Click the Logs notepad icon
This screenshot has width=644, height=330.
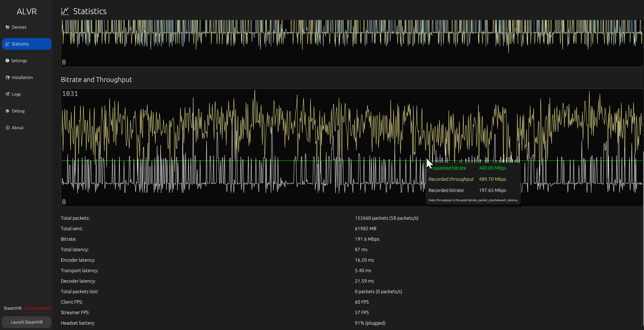coord(7,94)
